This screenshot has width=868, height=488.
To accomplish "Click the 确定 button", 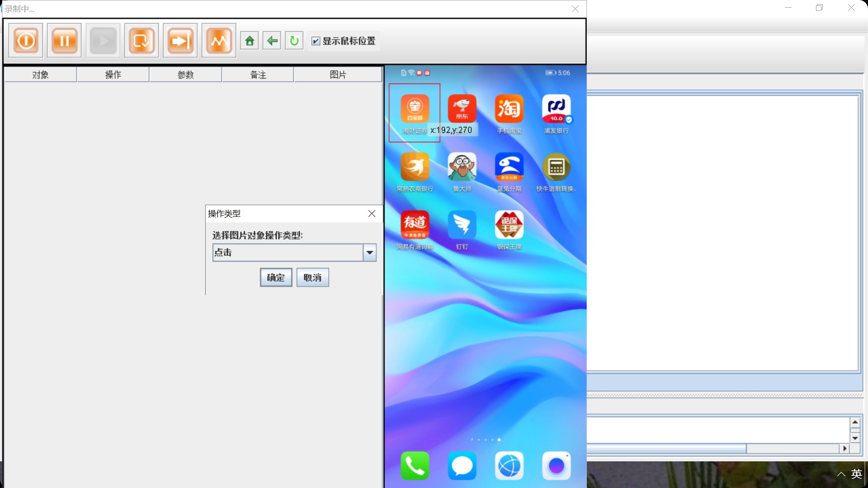I will pyautogui.click(x=276, y=277).
